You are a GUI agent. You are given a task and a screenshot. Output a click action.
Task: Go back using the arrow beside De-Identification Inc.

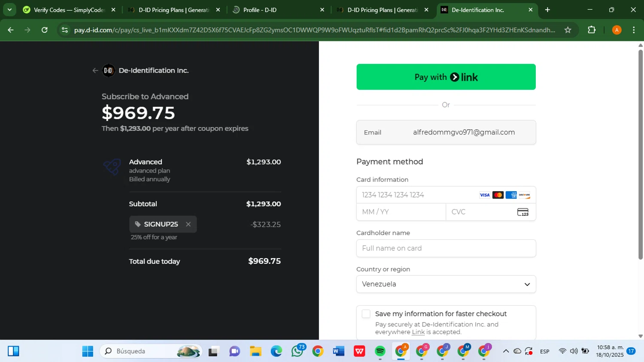95,70
